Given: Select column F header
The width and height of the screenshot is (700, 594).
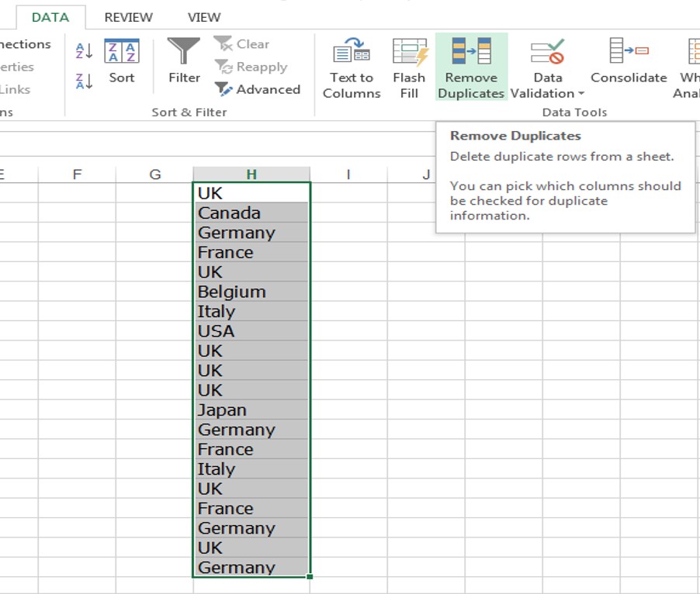Looking at the screenshot, I should (x=77, y=174).
